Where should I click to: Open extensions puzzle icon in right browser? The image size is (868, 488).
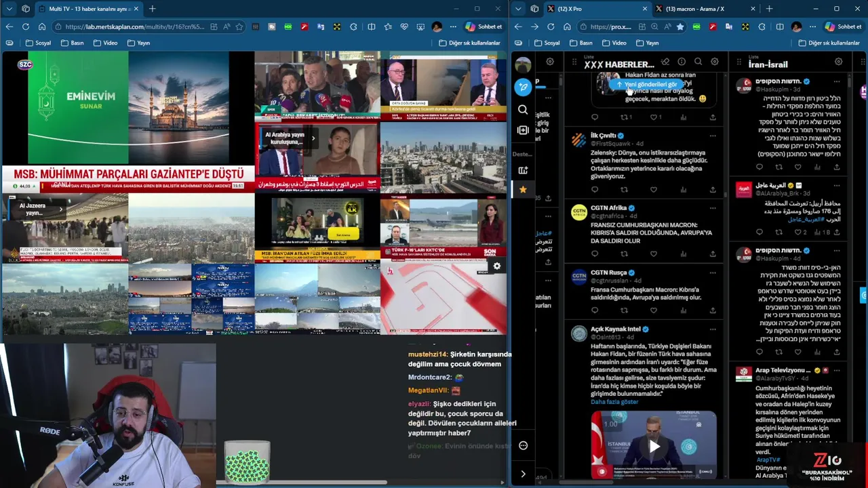[x=762, y=26]
